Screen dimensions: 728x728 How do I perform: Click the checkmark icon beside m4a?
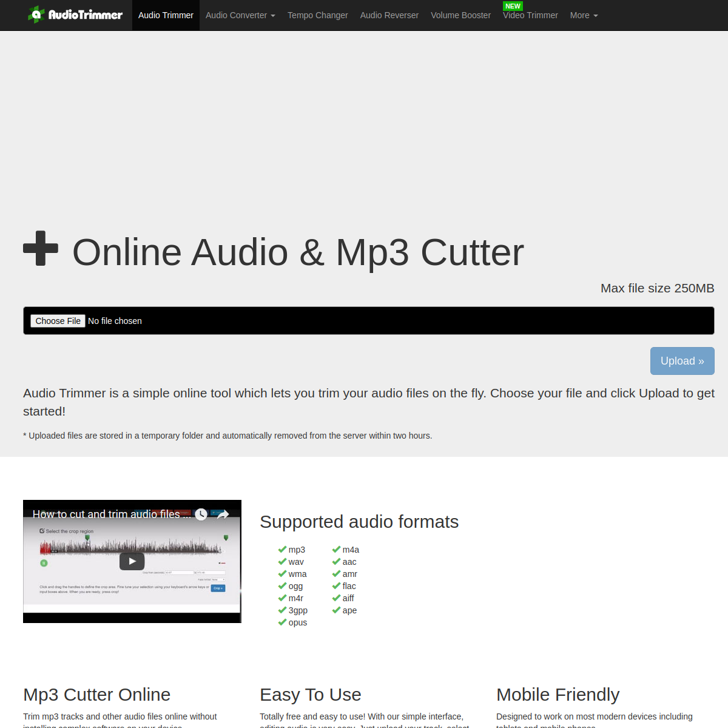pos(336,549)
